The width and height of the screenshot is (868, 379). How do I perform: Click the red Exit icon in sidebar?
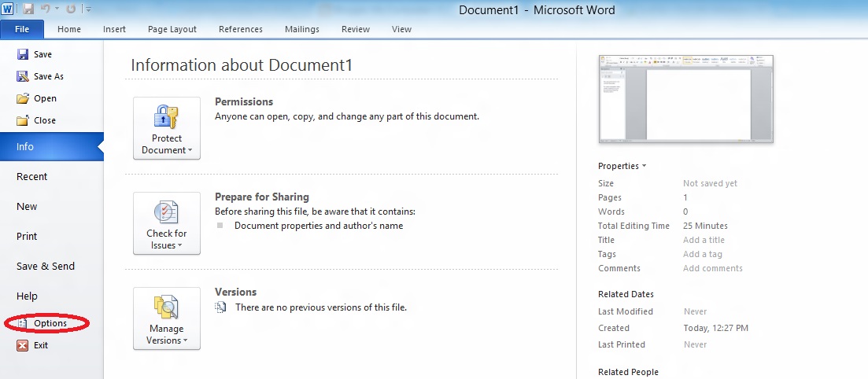click(23, 345)
